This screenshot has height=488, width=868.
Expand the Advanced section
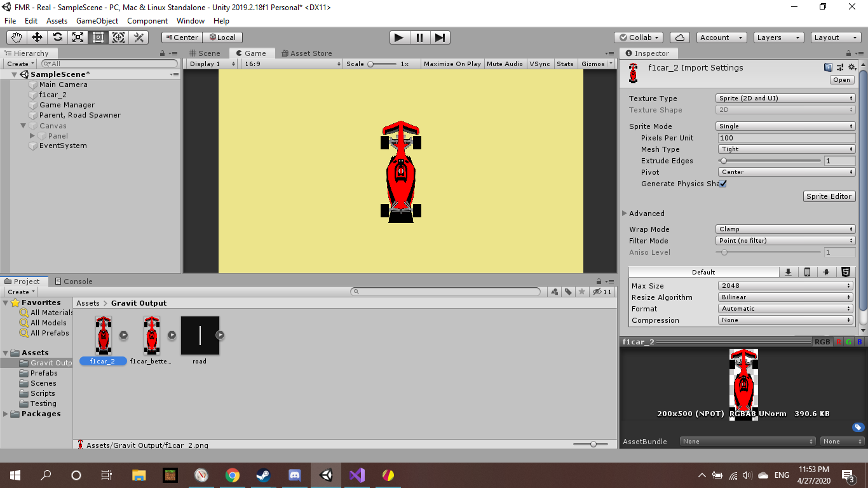click(625, 213)
